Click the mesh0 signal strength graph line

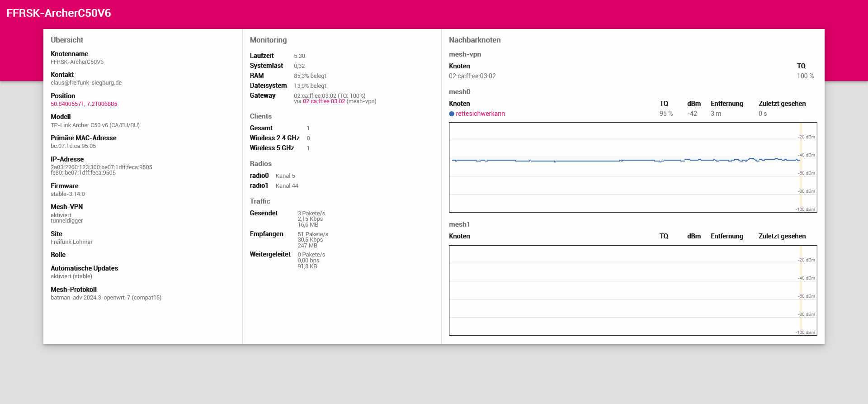point(588,160)
